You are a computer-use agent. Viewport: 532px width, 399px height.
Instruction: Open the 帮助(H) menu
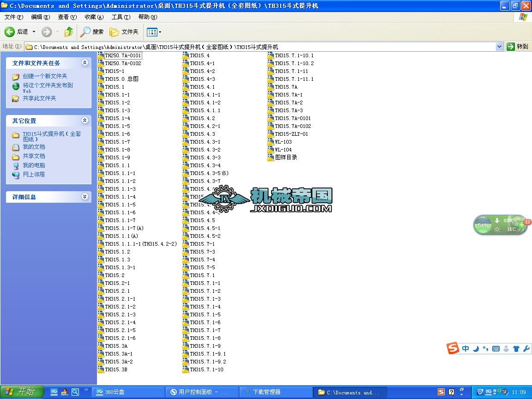pos(148,17)
